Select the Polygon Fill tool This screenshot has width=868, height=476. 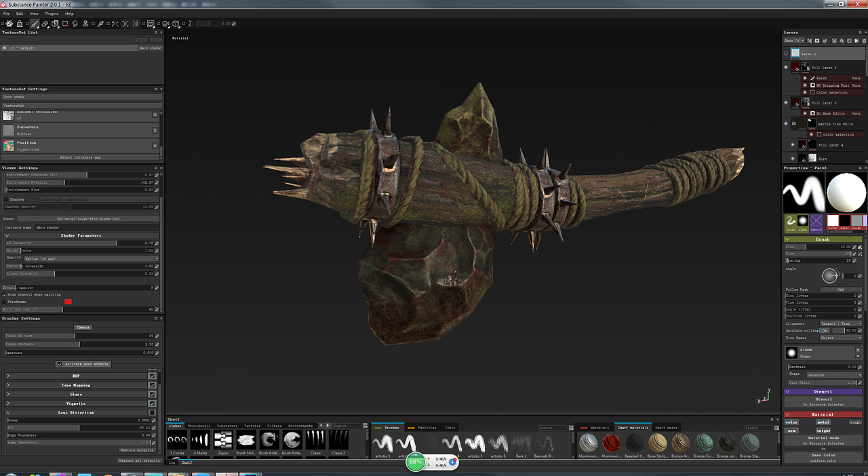tap(65, 24)
